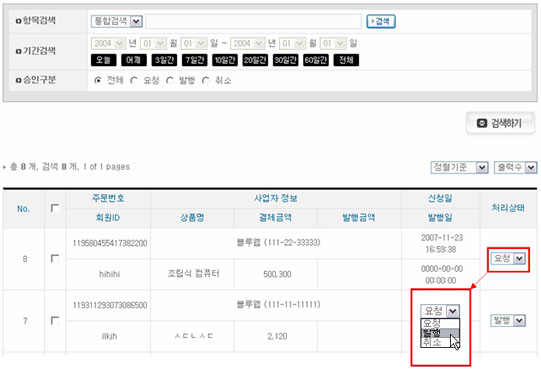Open the 정렬기준 sort dropdown

point(459,167)
